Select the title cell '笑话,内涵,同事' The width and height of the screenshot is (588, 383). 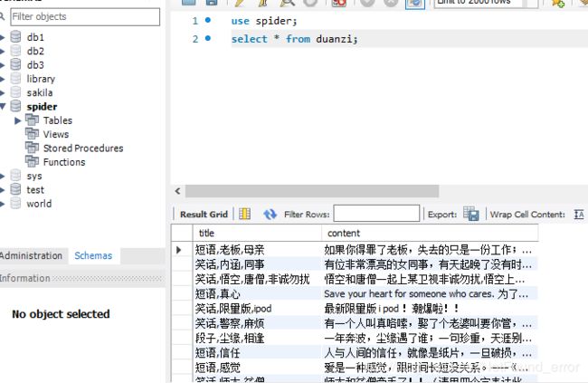[257, 264]
